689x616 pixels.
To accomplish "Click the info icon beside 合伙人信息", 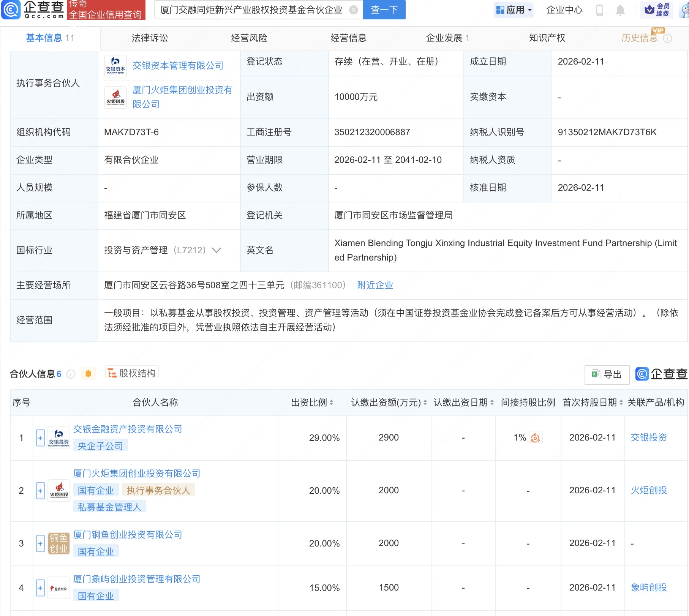I will point(71,374).
